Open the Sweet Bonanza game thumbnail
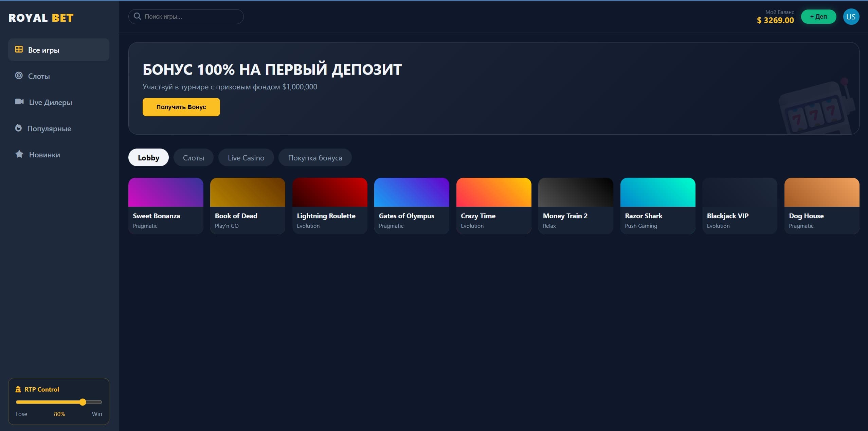This screenshot has height=431, width=868. 166,192
